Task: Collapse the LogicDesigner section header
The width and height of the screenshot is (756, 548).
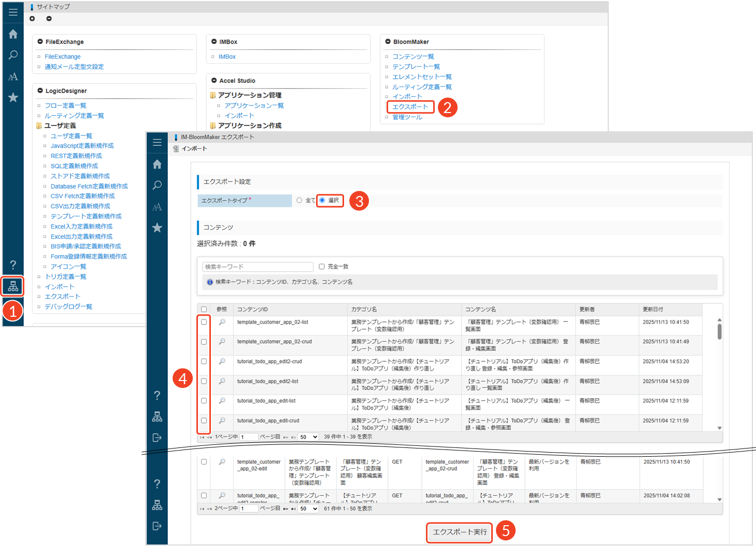Action: [x=40, y=91]
